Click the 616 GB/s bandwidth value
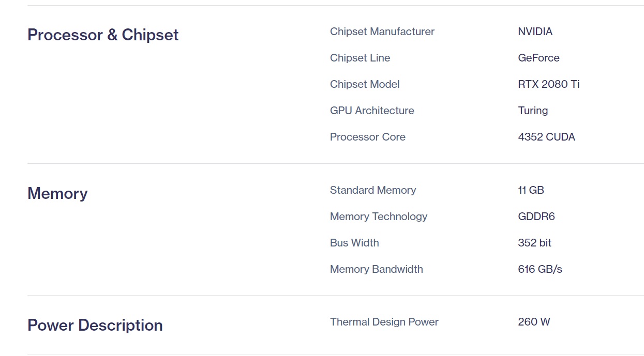Viewport: 644px width, 356px height. 540,269
